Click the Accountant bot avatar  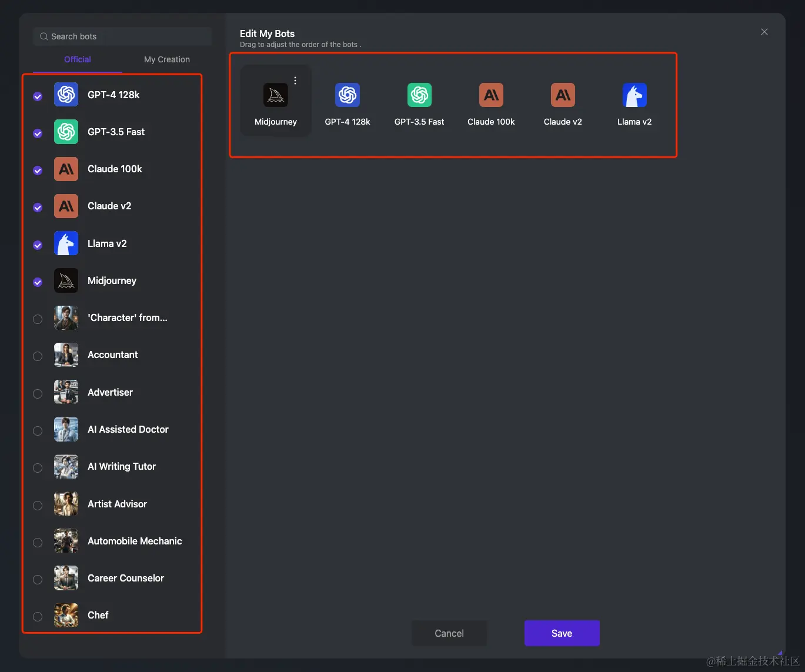tap(66, 355)
